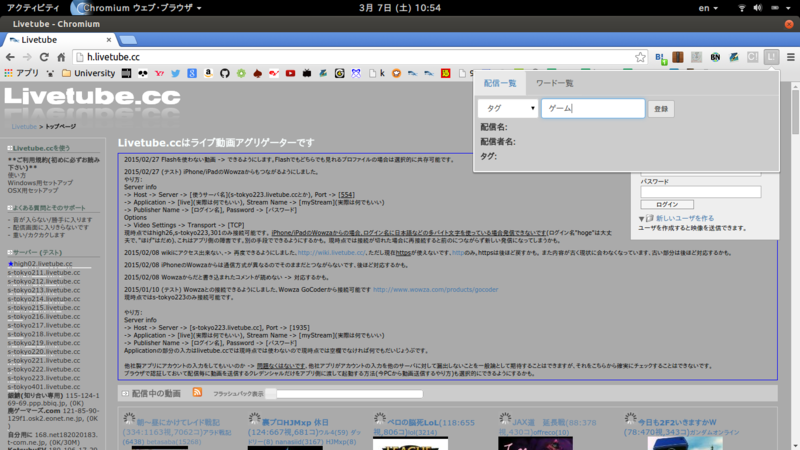Click the C! extension icon
The image size is (800, 450).
752,57
